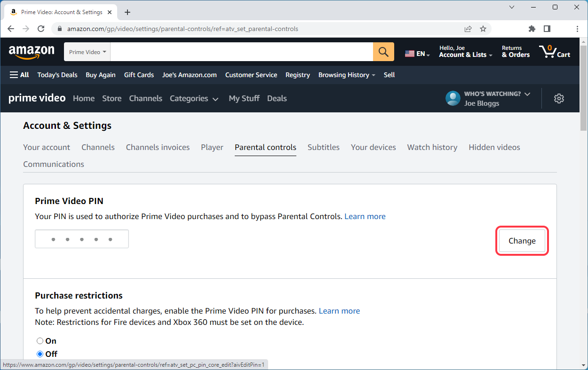Open the Player tab

212,147
